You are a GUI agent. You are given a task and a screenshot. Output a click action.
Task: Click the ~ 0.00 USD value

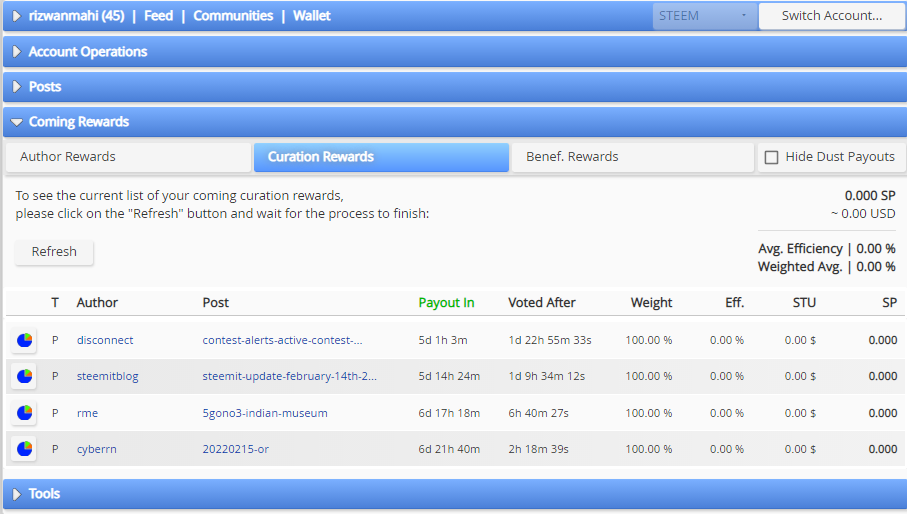click(864, 213)
